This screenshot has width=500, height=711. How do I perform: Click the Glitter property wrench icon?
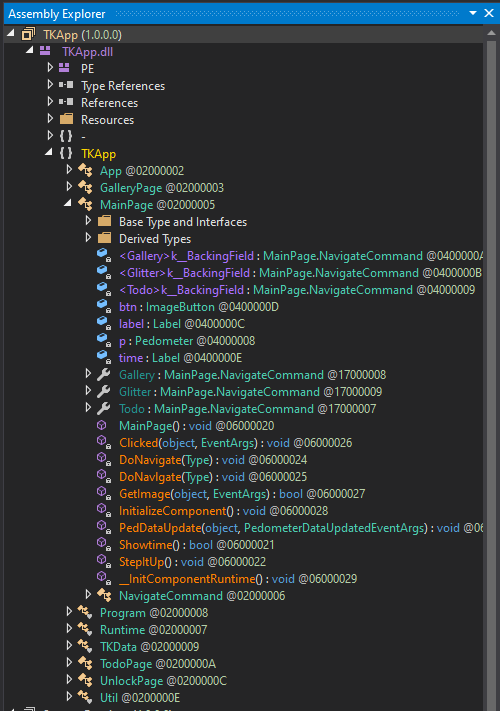click(104, 391)
